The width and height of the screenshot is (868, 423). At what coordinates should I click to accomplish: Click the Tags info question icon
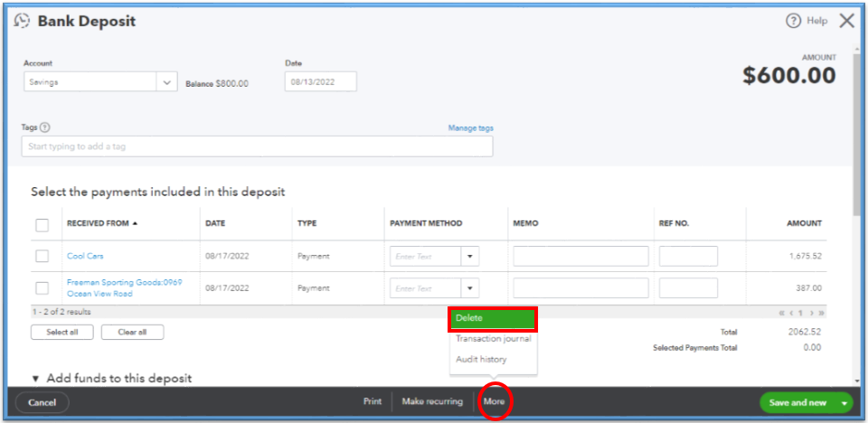[45, 127]
